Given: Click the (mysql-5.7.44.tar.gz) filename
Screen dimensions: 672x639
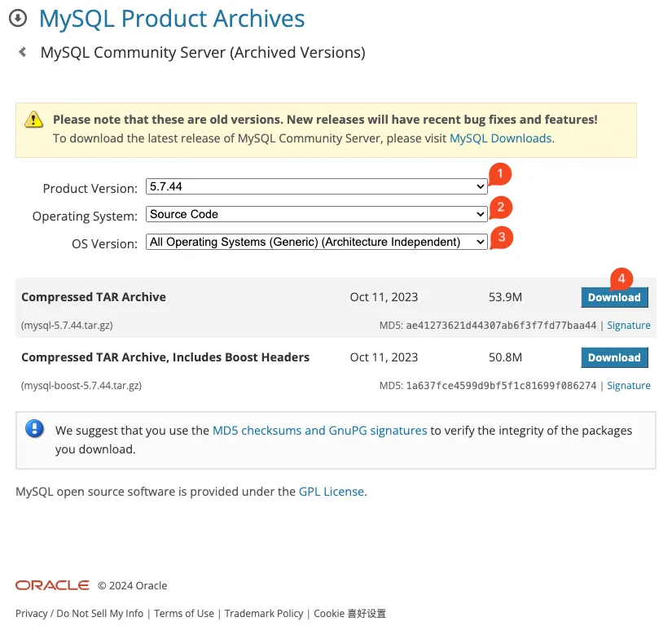Looking at the screenshot, I should point(67,326).
